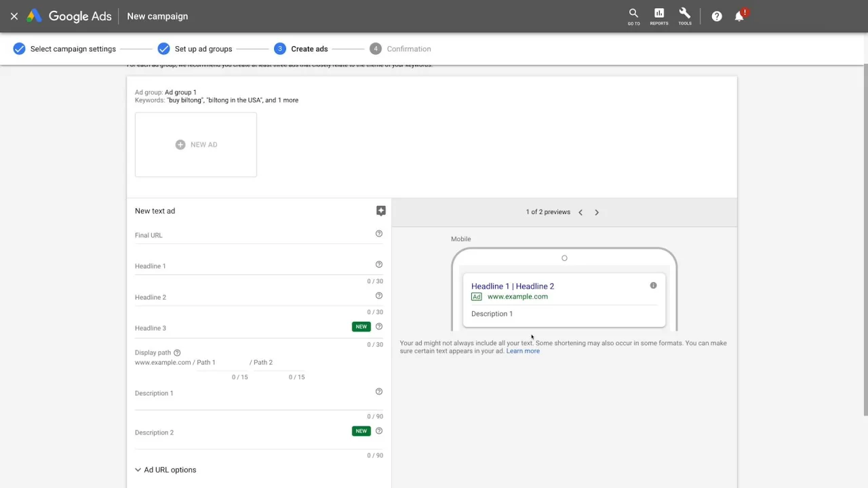The height and width of the screenshot is (488, 868).
Task: Click the ad suggestions icon beside New text ad
Action: (x=381, y=211)
